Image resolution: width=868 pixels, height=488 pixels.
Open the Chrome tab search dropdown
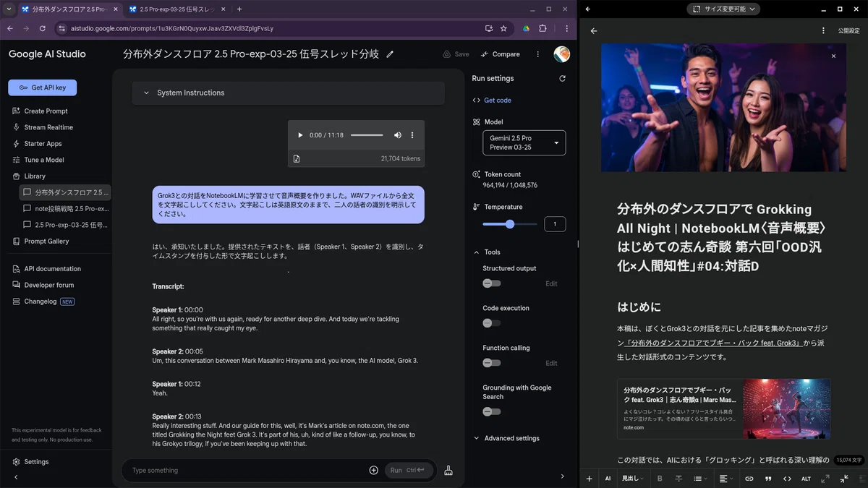tap(9, 9)
